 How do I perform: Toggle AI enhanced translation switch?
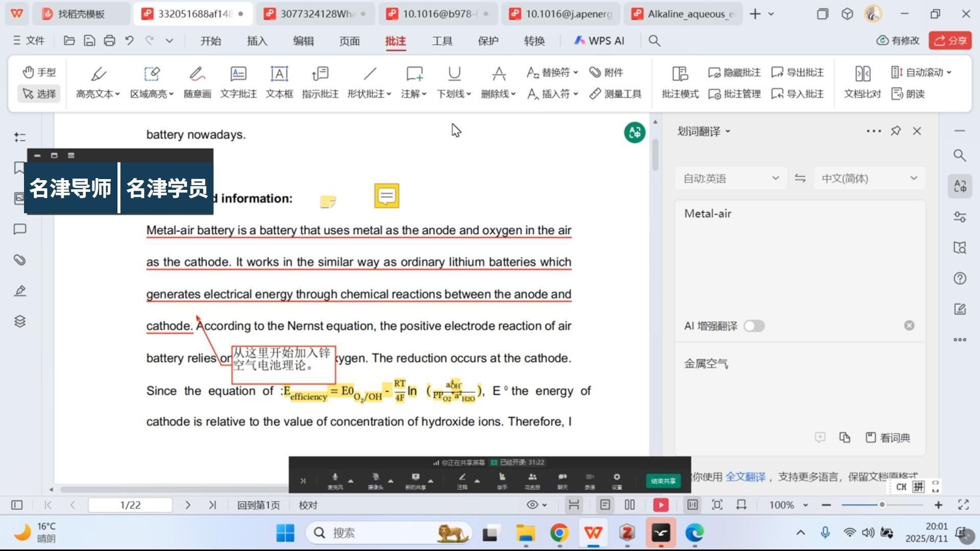tap(754, 326)
